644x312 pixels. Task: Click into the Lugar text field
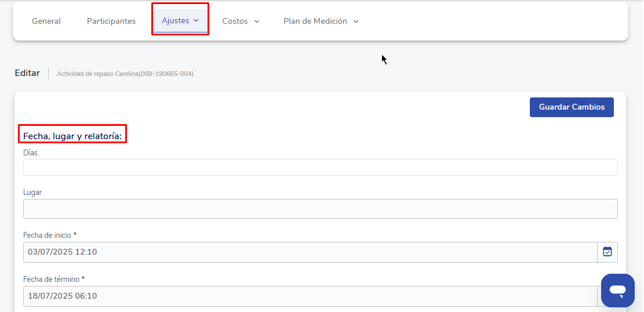(320, 209)
